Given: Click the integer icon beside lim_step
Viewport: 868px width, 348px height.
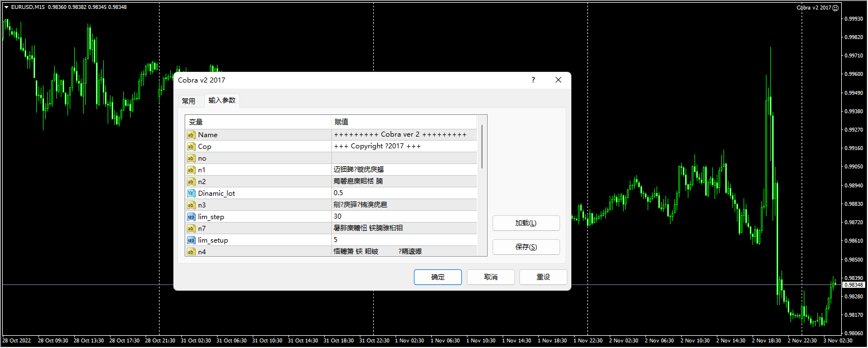Looking at the screenshot, I should (191, 217).
